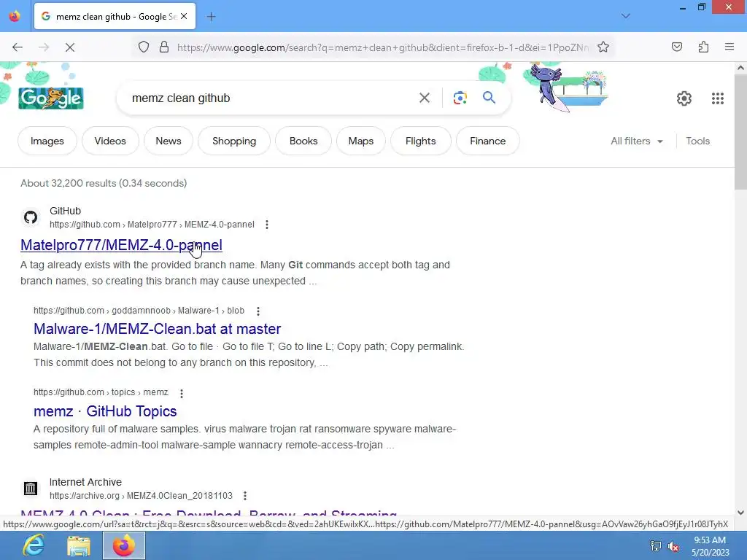Screen dimensions: 747x560
Task: Clear the Google search box
Action: 424,98
